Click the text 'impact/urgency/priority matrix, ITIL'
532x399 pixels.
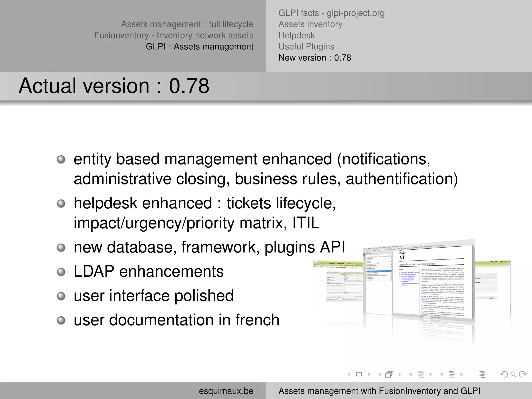(x=196, y=223)
